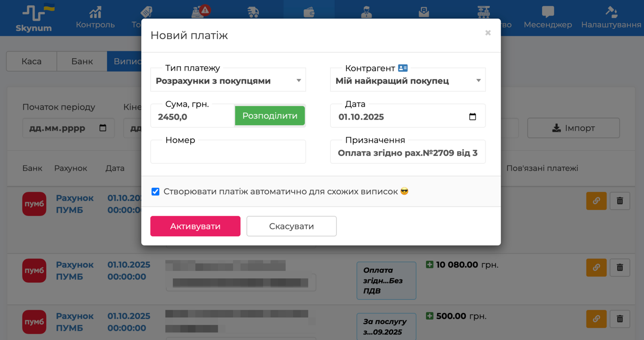Click the Скасувати button
Screen dimensions: 644x340
pos(291,226)
